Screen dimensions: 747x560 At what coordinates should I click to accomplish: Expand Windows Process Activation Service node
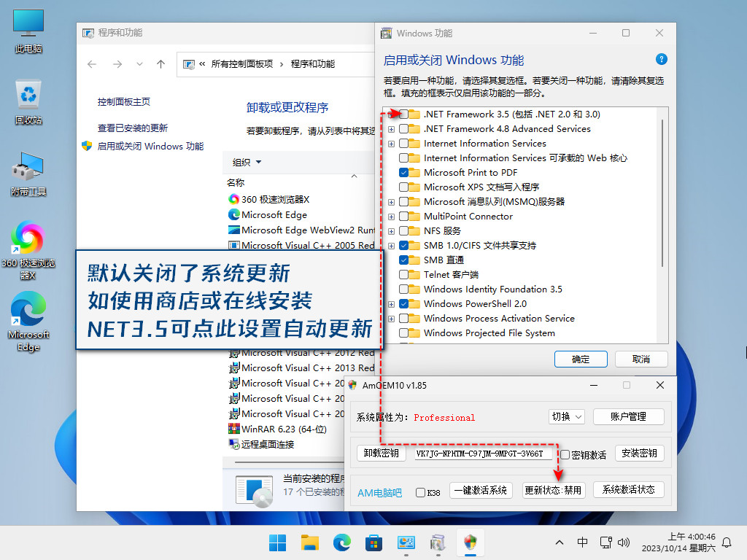click(x=391, y=319)
